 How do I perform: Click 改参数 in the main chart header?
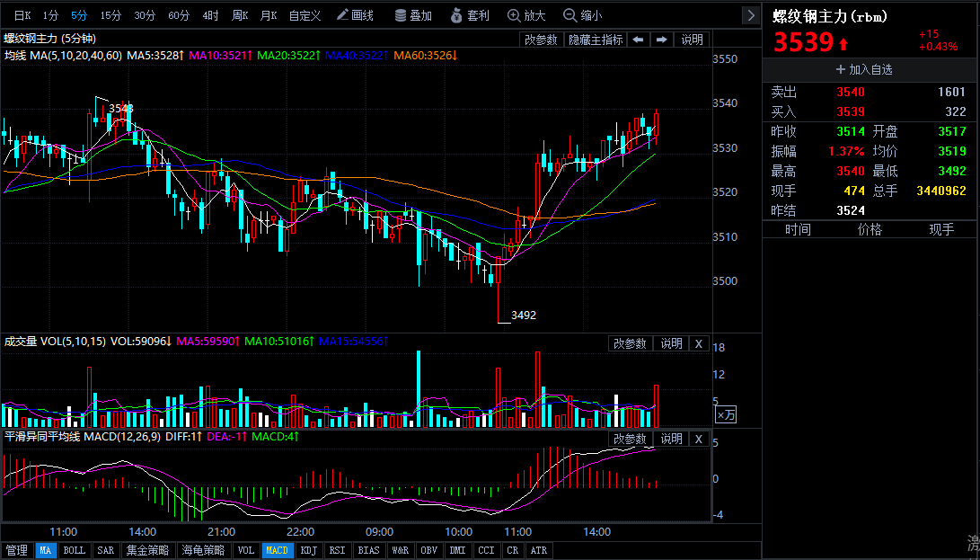coord(542,40)
